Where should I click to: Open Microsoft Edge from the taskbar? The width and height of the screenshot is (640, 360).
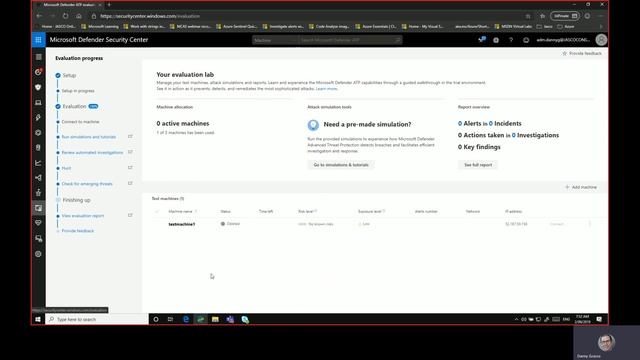click(186, 319)
